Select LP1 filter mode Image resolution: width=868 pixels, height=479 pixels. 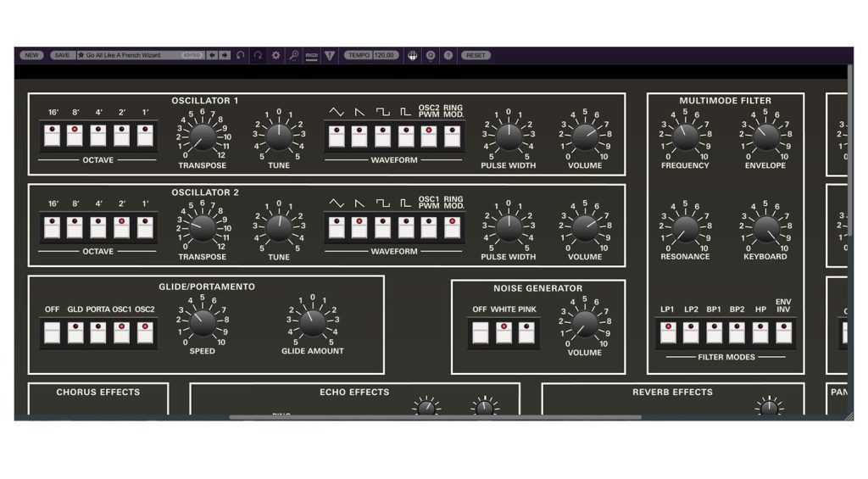click(x=668, y=333)
